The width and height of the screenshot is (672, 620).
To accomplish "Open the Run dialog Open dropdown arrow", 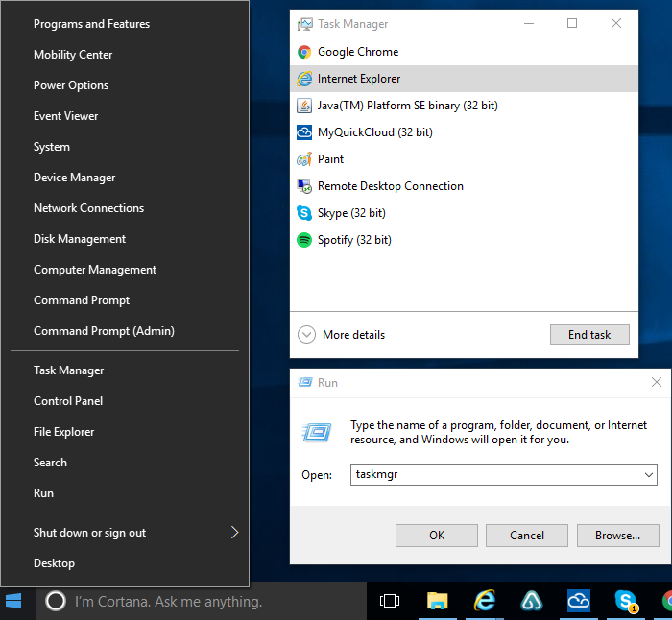I will [x=648, y=475].
